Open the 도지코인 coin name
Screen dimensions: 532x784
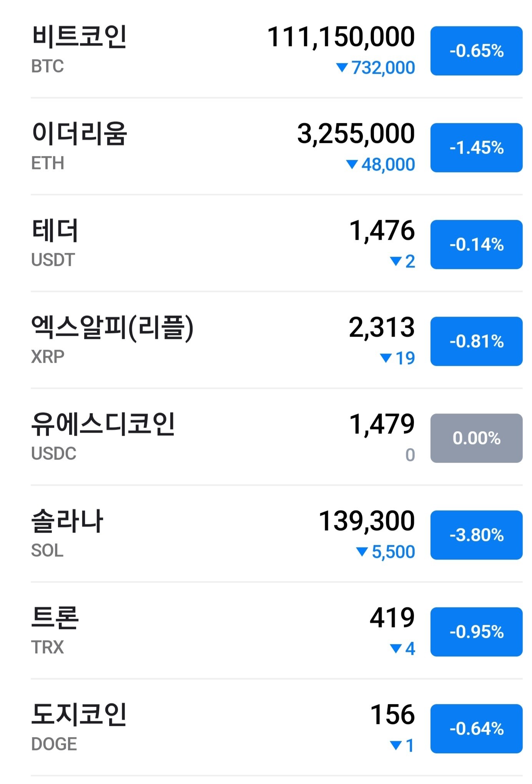pos(79,715)
